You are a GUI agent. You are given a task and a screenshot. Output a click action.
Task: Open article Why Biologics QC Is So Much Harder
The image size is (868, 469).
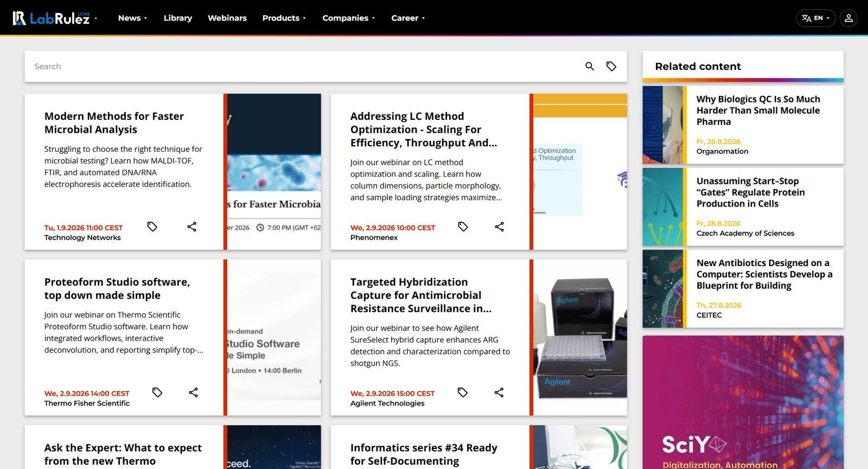(x=758, y=111)
